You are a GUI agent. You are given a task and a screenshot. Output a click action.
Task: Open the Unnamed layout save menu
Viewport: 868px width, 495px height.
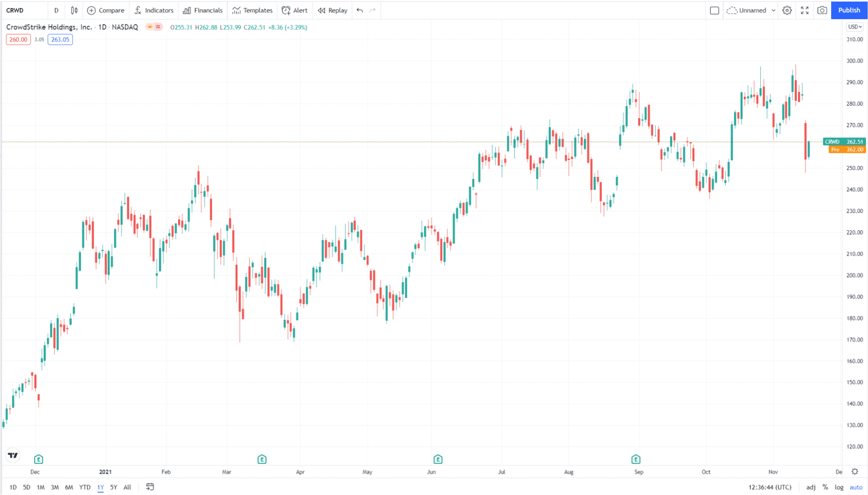[x=747, y=10]
